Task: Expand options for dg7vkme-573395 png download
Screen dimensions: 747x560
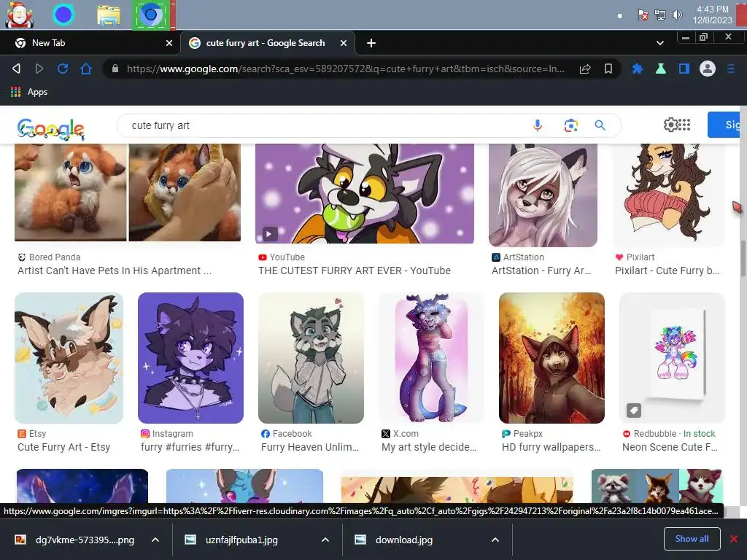Action: pos(155,540)
